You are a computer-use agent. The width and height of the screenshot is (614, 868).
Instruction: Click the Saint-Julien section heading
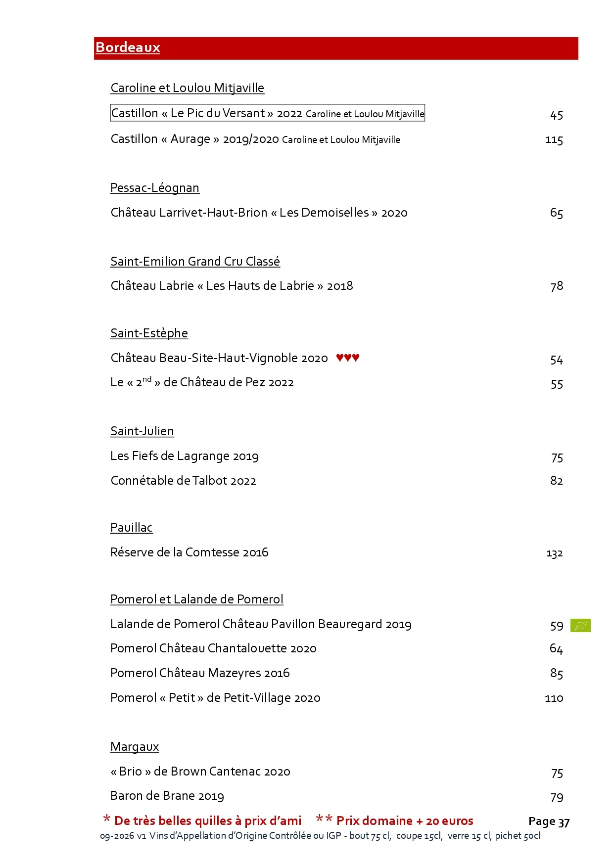click(x=142, y=431)
